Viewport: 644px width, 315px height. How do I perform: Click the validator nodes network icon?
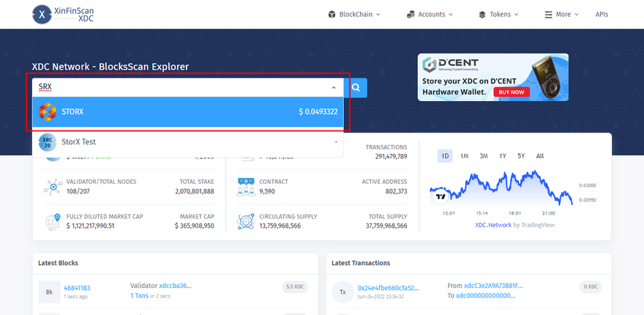(52, 187)
